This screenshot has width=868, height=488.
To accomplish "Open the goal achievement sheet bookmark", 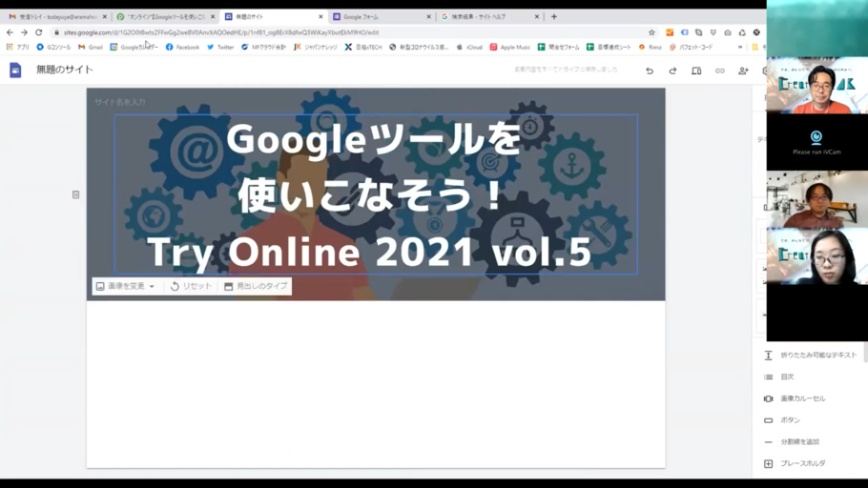I will [609, 47].
